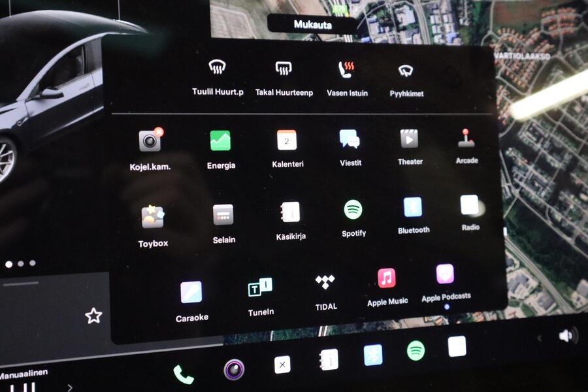Tap the speaker volume icon
The height and width of the screenshot is (392, 588).
point(566,336)
